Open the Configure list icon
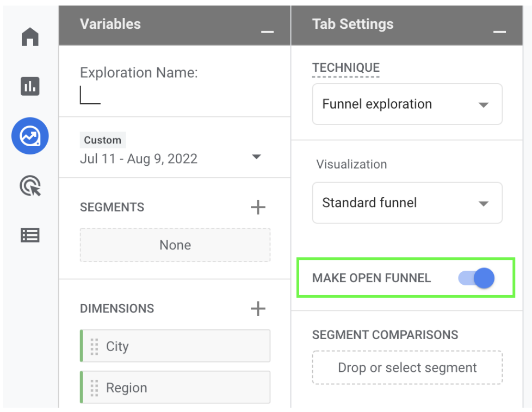Image resolution: width=532 pixels, height=412 pixels. (30, 235)
